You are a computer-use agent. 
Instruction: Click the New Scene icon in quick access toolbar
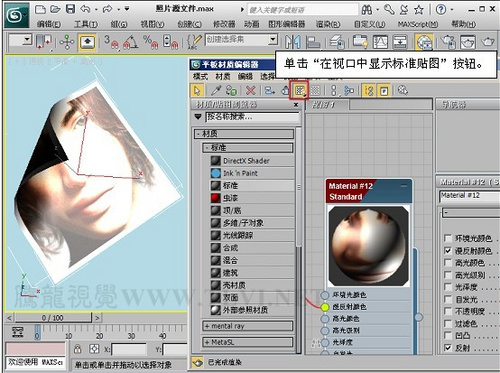pos(40,9)
